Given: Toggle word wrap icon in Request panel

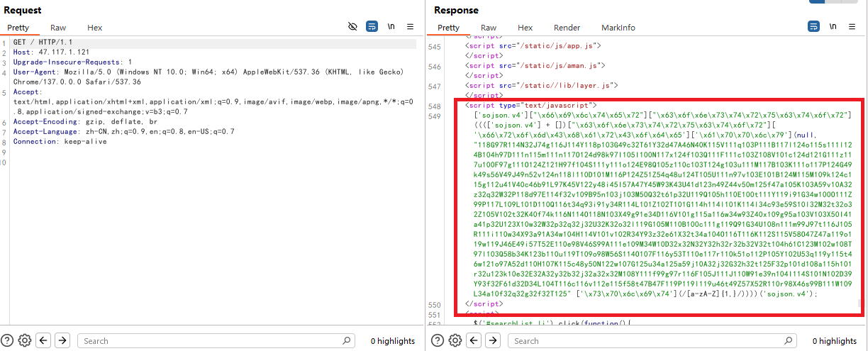Looking at the screenshot, I should pos(372,26).
